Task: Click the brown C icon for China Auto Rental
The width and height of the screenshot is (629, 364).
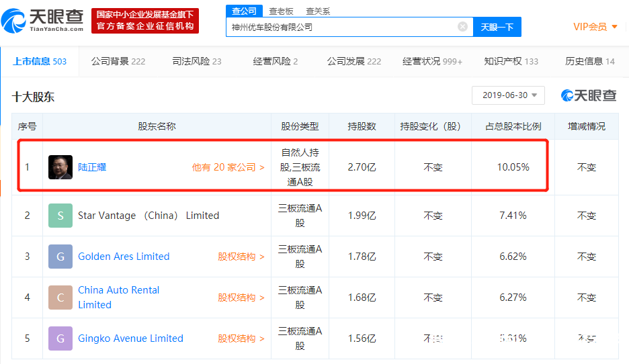Action: 60,298
